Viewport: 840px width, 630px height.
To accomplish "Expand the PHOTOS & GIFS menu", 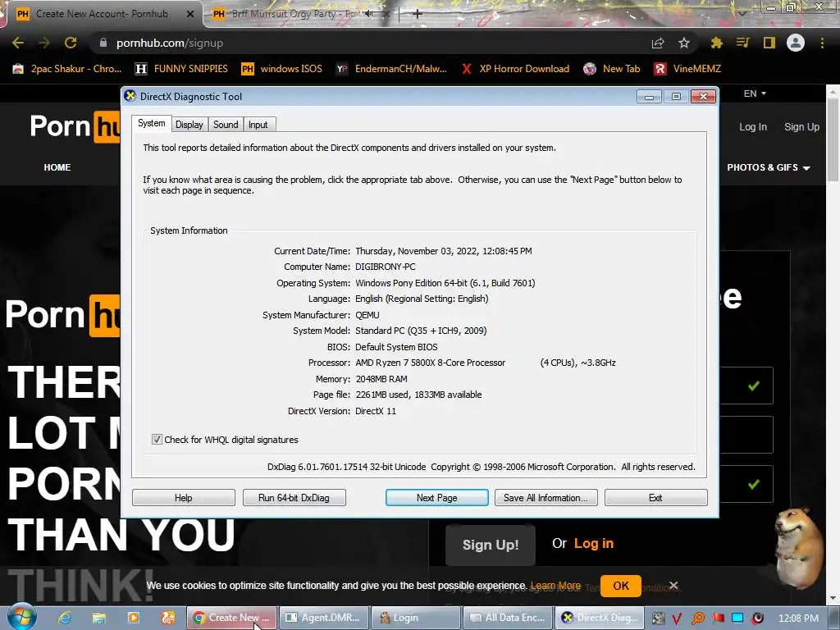I will coord(768,167).
